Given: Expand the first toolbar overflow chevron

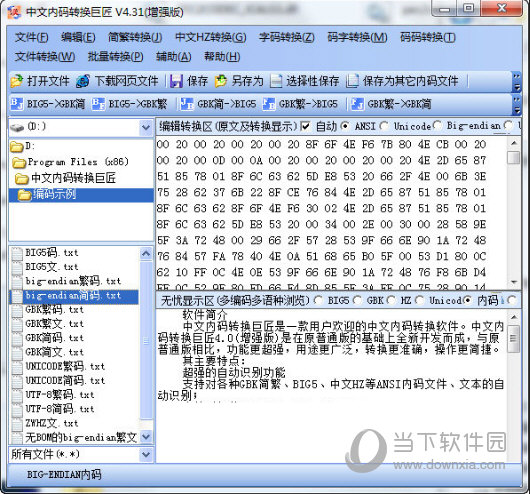Looking at the screenshot, I should (x=516, y=81).
